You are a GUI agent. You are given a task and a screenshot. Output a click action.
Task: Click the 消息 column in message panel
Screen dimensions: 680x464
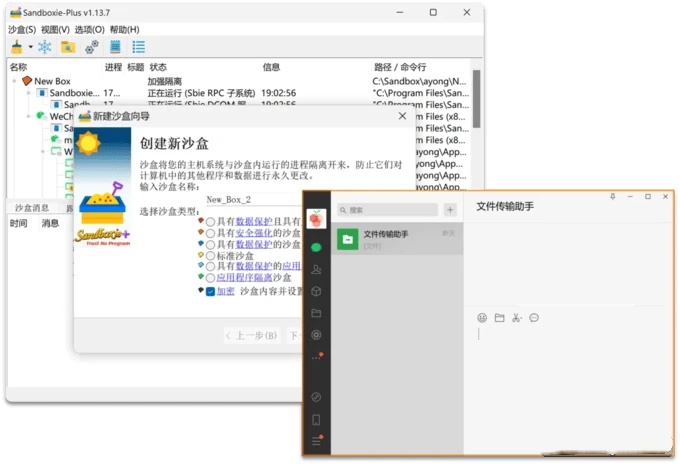(50, 223)
